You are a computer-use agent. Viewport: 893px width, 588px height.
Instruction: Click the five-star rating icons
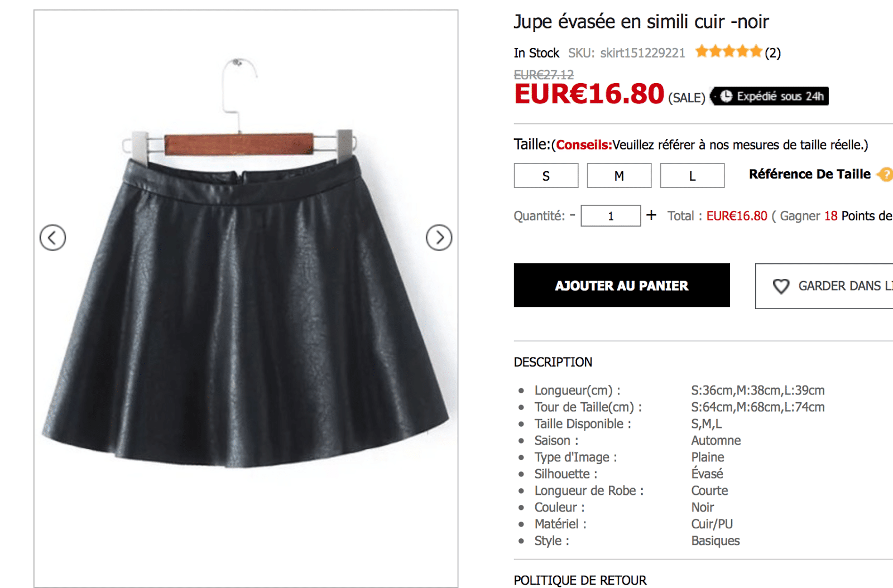coord(728,52)
